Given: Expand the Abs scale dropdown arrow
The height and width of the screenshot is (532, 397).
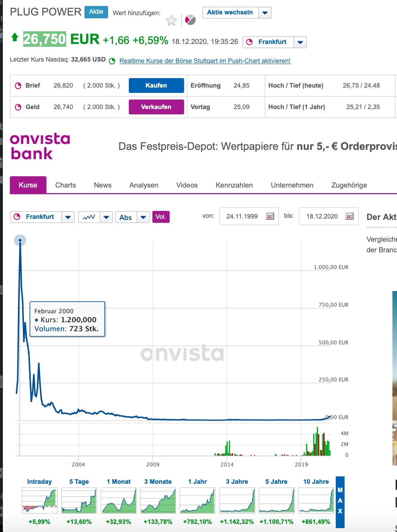Looking at the screenshot, I should [143, 217].
